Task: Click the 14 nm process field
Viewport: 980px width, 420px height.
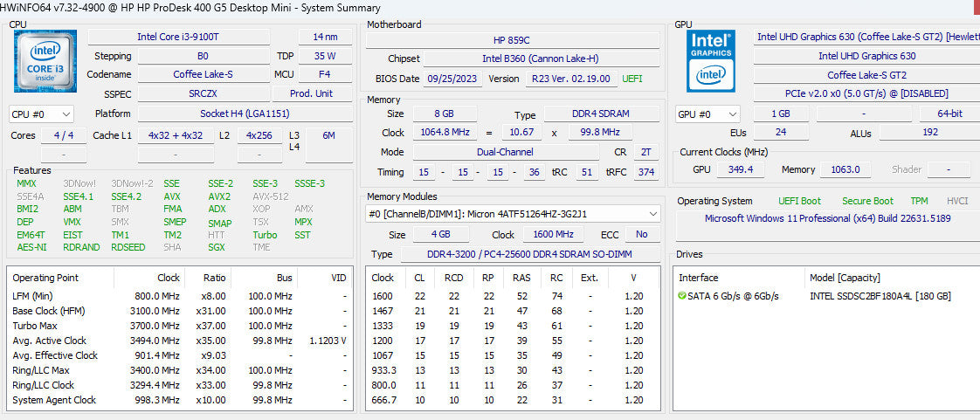Action: pos(326,37)
